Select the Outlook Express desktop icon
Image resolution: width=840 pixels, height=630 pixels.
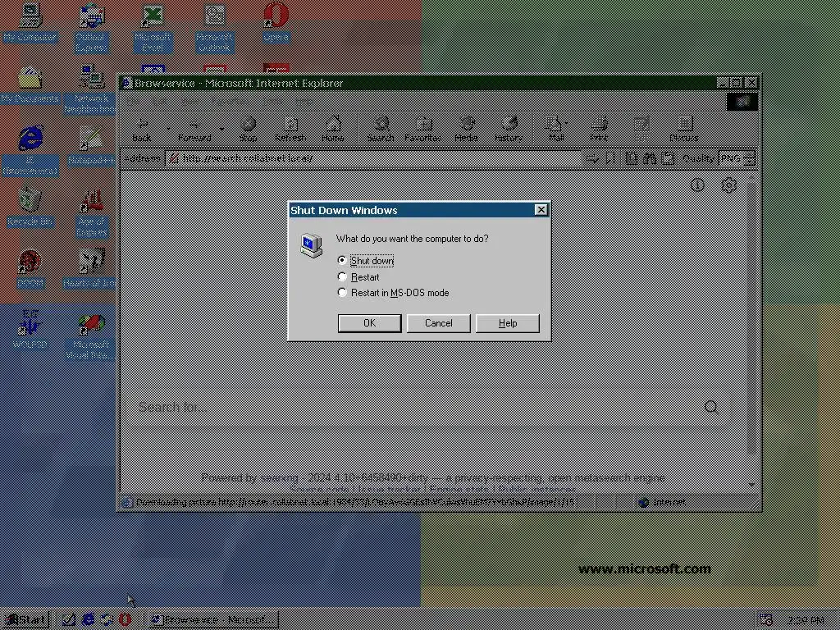tap(91, 28)
